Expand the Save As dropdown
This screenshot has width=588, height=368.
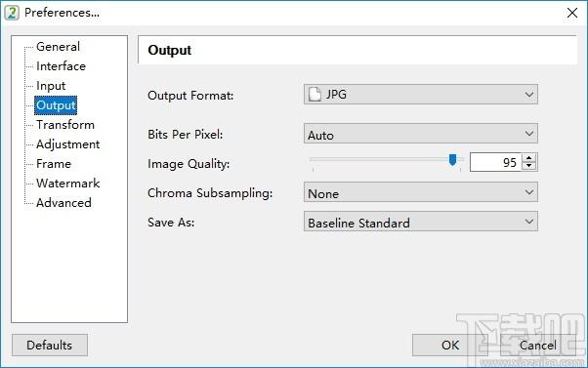click(421, 222)
